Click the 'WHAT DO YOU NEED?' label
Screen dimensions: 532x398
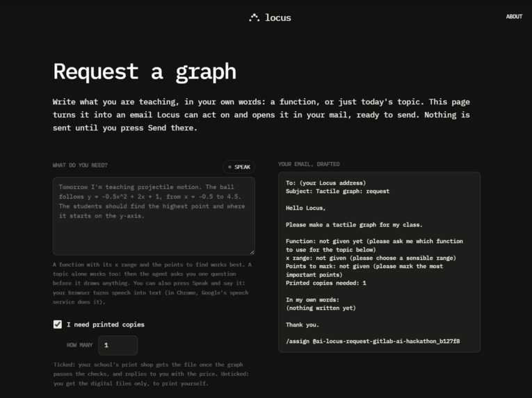coord(80,165)
